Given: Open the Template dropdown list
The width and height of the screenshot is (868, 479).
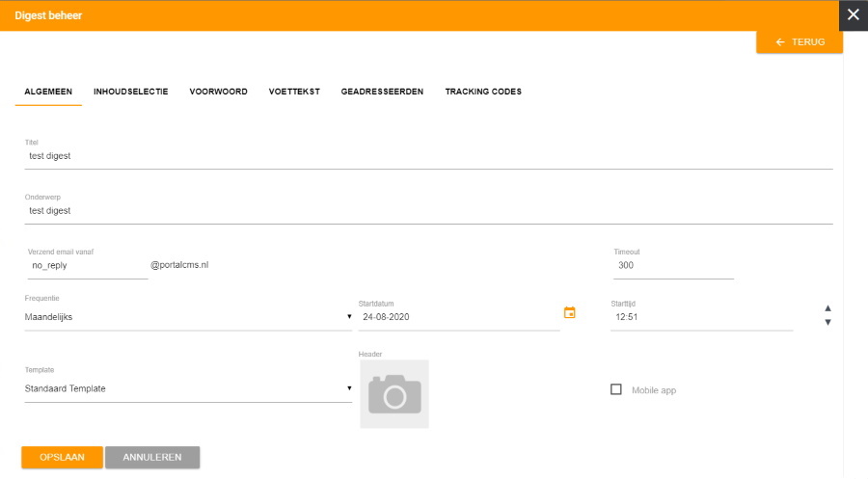Looking at the screenshot, I should click(x=188, y=388).
